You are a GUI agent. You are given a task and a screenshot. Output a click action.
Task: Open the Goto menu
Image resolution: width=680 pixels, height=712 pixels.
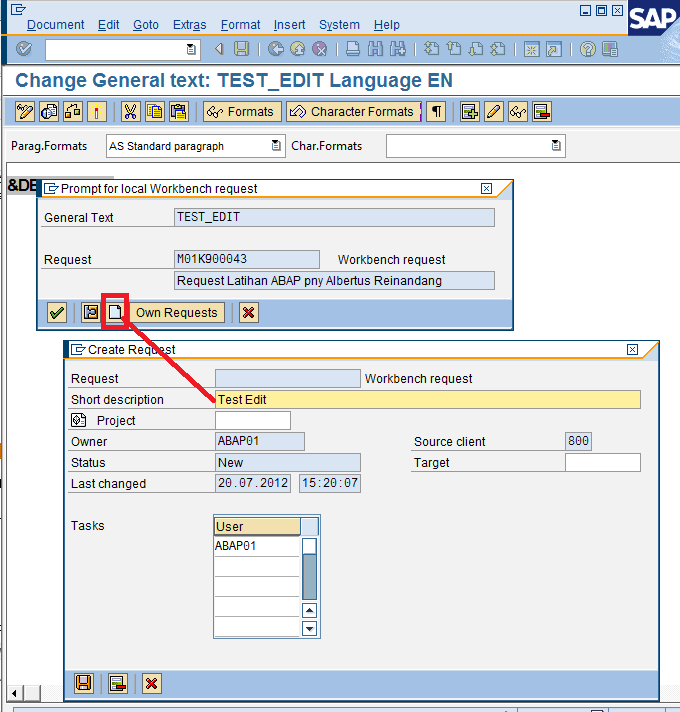pyautogui.click(x=146, y=25)
